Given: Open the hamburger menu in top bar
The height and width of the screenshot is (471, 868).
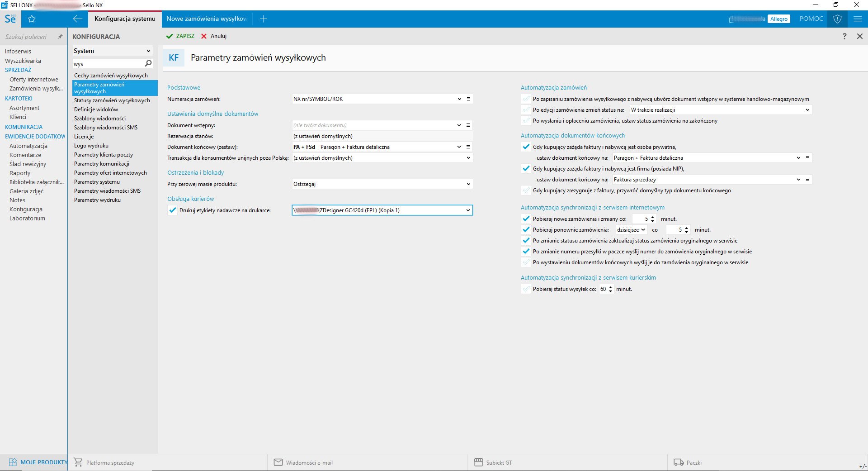Looking at the screenshot, I should point(857,19).
